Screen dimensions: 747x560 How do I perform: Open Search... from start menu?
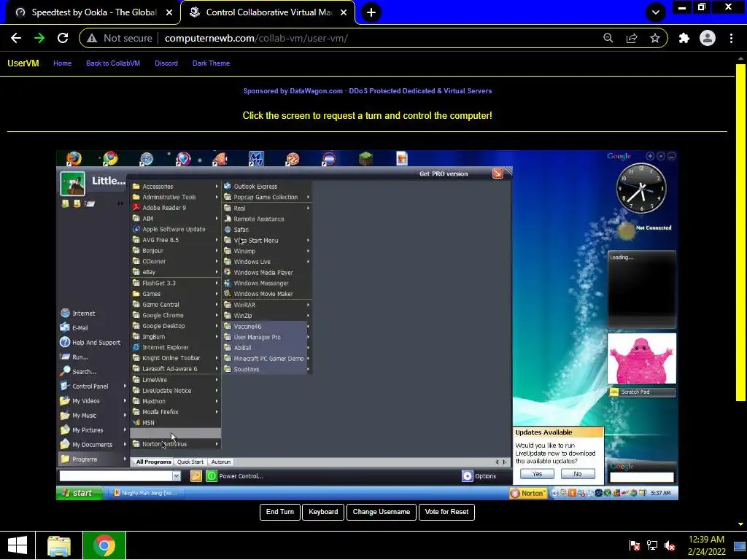[x=79, y=371]
